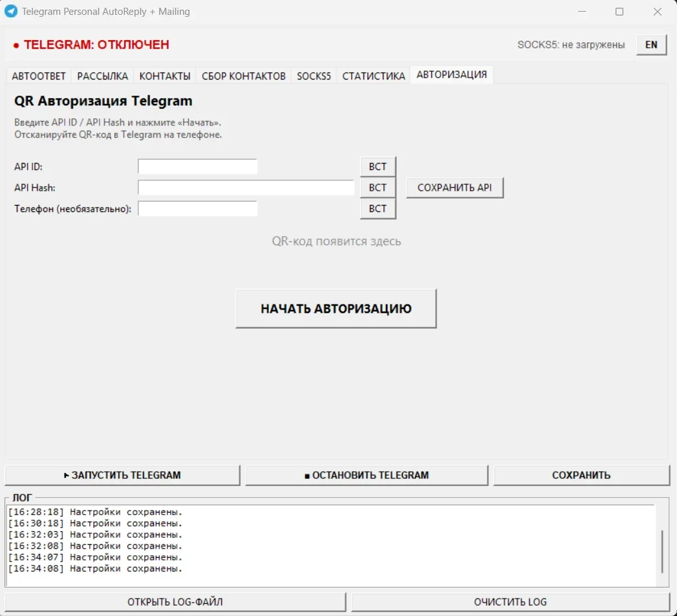Minimize the AutoReply window
The image size is (677, 616).
(582, 12)
